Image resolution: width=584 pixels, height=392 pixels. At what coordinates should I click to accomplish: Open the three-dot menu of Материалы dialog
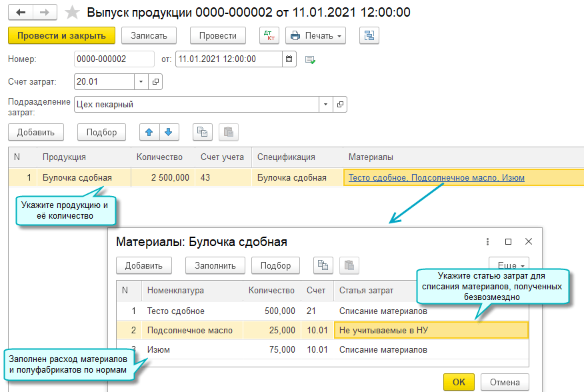pos(487,242)
